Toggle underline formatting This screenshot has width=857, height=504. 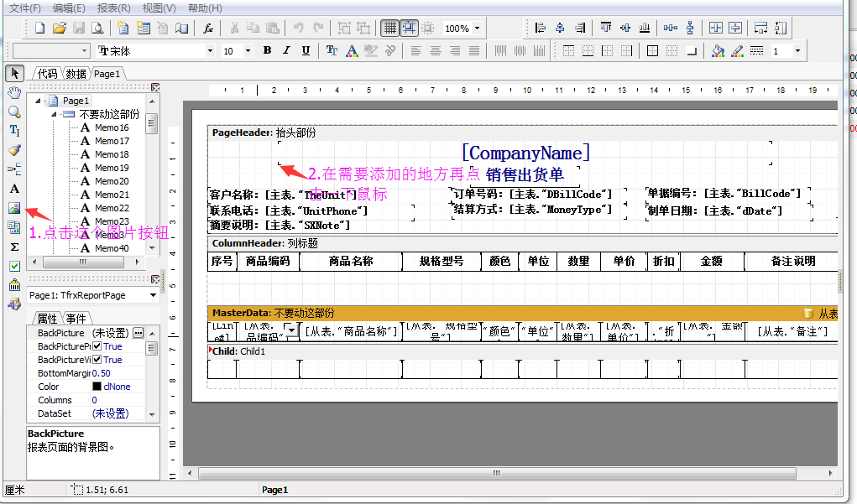click(306, 50)
